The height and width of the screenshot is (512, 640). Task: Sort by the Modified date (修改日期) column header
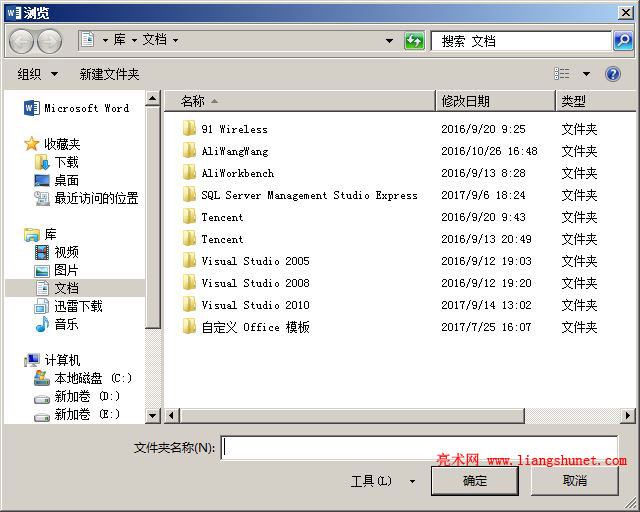tap(495, 101)
